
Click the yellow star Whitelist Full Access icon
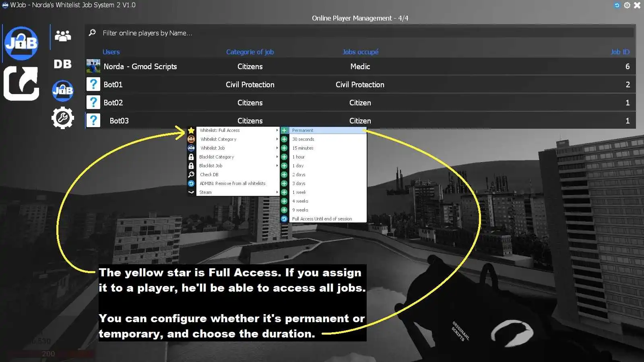click(x=191, y=130)
